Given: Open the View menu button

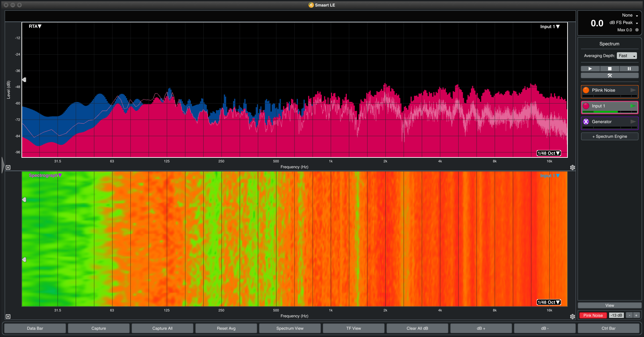Looking at the screenshot, I should [609, 306].
